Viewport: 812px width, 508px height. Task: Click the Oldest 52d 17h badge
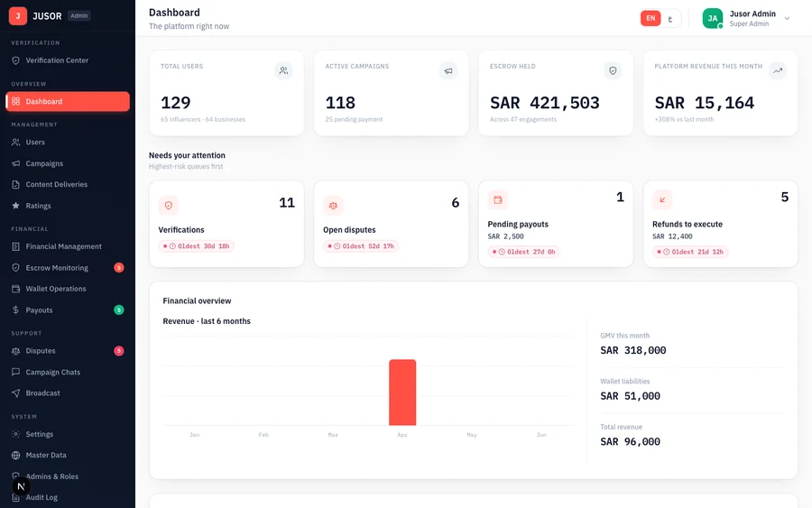point(361,246)
